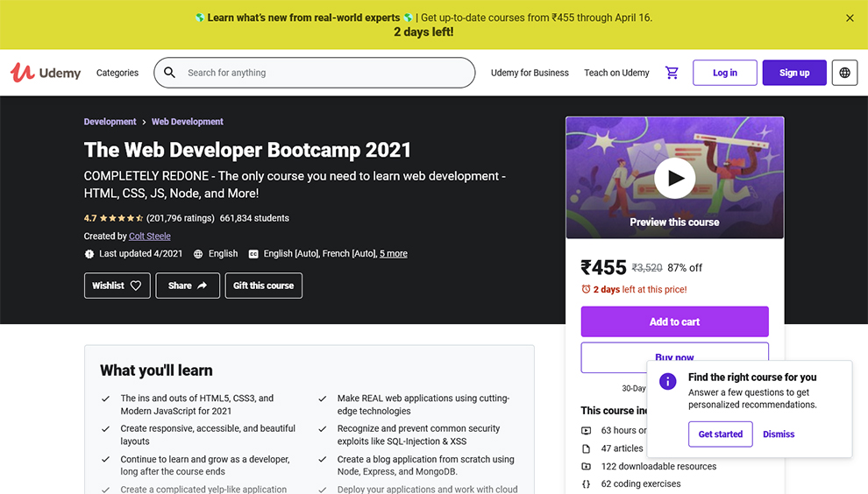Image resolution: width=868 pixels, height=494 pixels.
Task: Go to Development breadcrumb
Action: 110,122
